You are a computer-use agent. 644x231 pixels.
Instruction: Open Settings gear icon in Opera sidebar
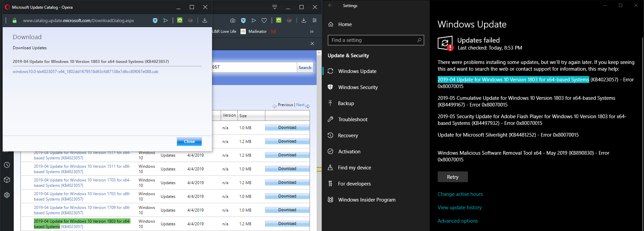pyautogui.click(x=7, y=195)
